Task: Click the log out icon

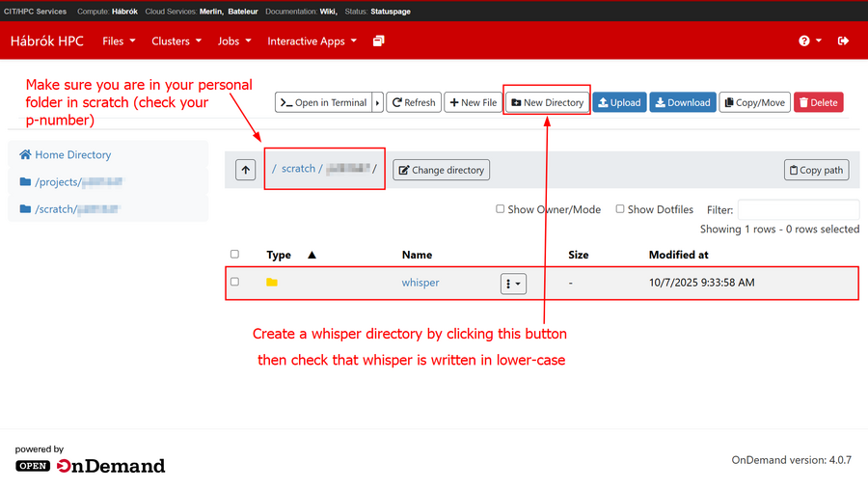Action: 844,41
